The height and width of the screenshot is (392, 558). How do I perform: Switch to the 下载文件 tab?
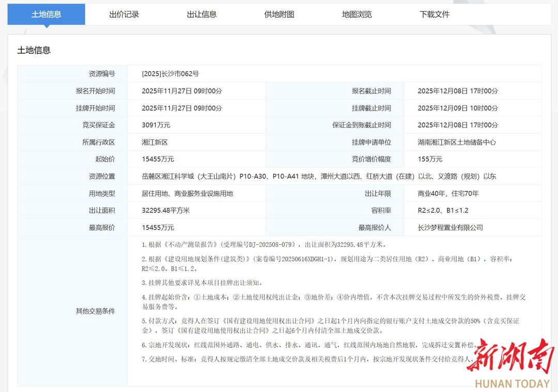(435, 14)
